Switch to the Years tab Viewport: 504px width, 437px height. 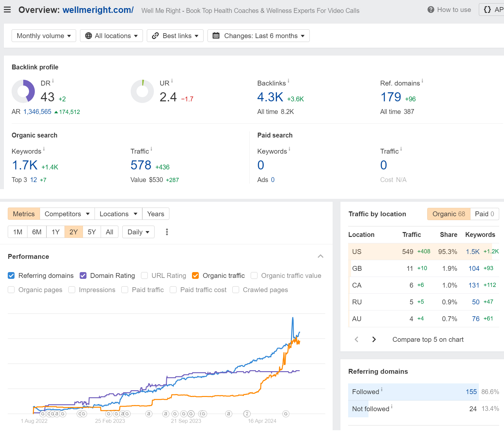[x=156, y=214]
